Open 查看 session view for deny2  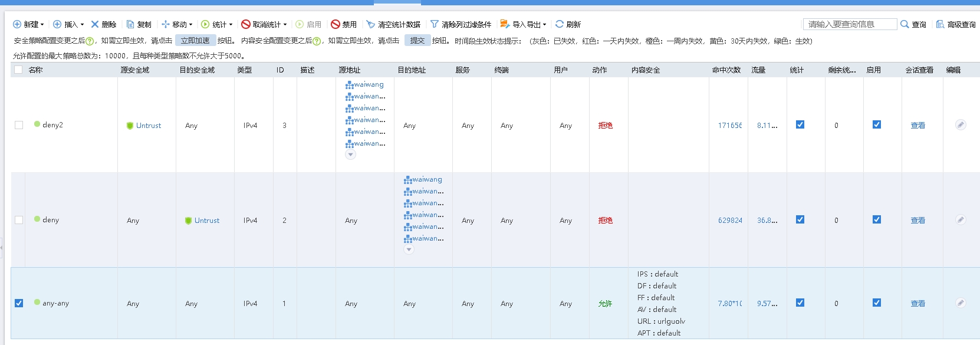pyautogui.click(x=918, y=126)
